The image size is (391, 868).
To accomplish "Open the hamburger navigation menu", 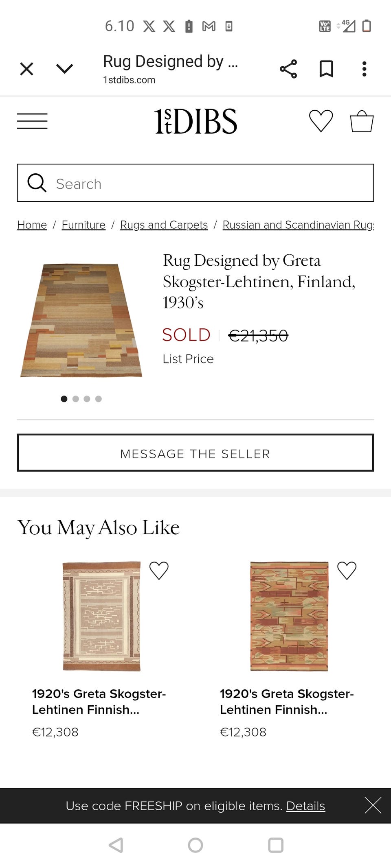I will point(32,121).
